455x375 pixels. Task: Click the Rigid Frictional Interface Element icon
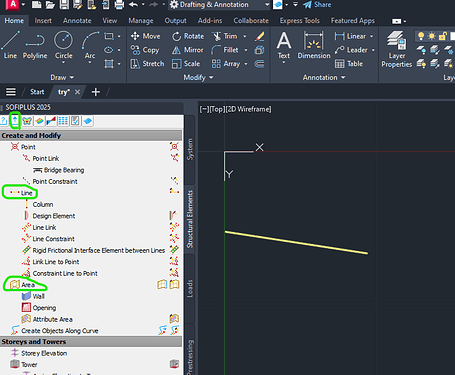pos(26,250)
